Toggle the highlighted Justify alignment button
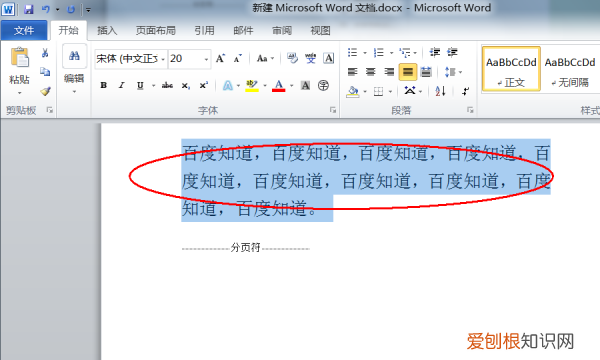This screenshot has height=360, width=600. click(x=408, y=72)
